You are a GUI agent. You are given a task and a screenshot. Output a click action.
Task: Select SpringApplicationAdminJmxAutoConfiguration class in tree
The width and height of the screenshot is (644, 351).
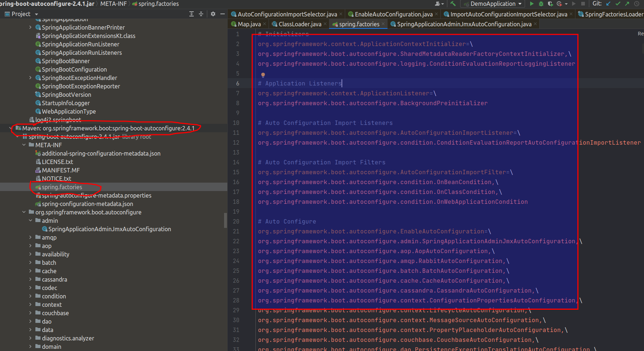pos(109,229)
